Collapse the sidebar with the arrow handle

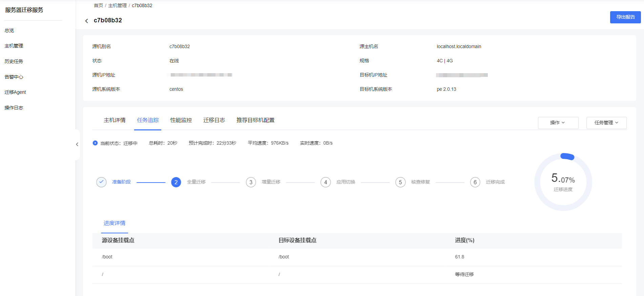click(x=77, y=144)
